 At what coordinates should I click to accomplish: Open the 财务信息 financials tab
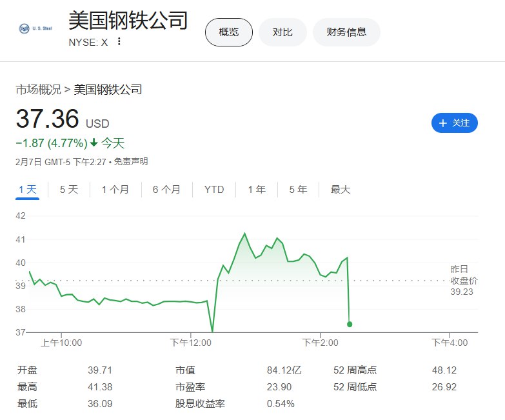click(x=346, y=32)
